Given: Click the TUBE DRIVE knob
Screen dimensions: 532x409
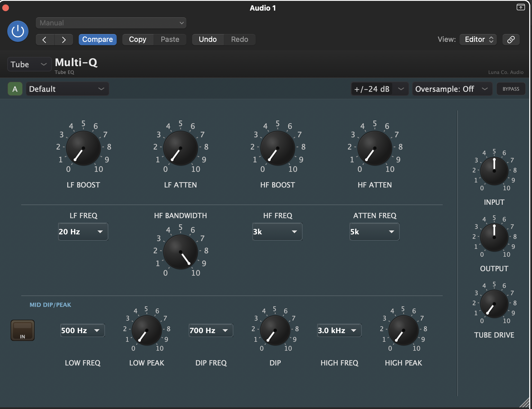Looking at the screenshot, I should click(x=494, y=304).
